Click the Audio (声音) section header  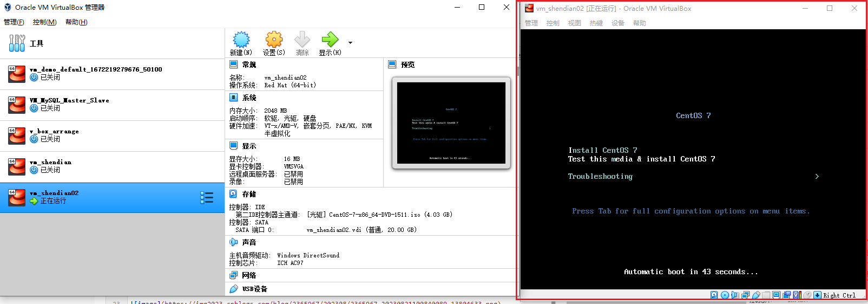[249, 243]
